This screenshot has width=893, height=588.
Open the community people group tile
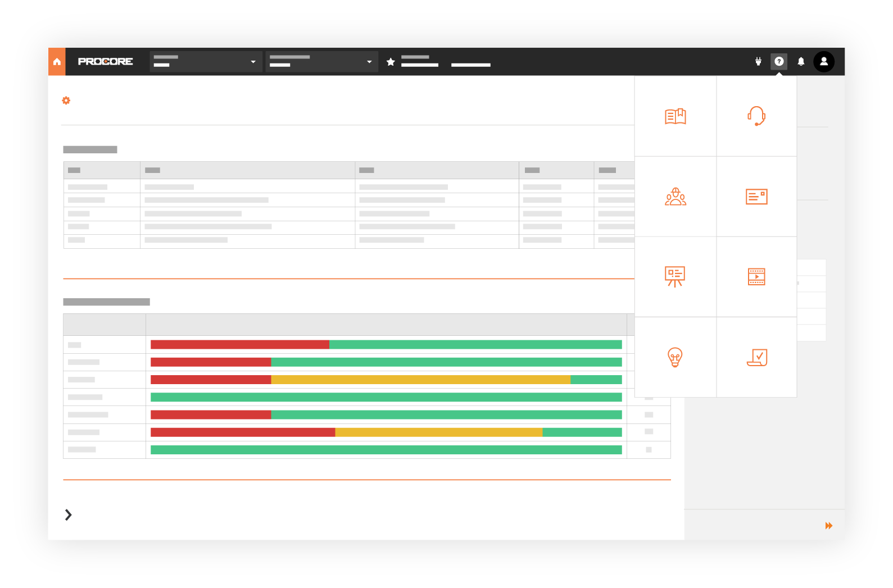pos(675,197)
